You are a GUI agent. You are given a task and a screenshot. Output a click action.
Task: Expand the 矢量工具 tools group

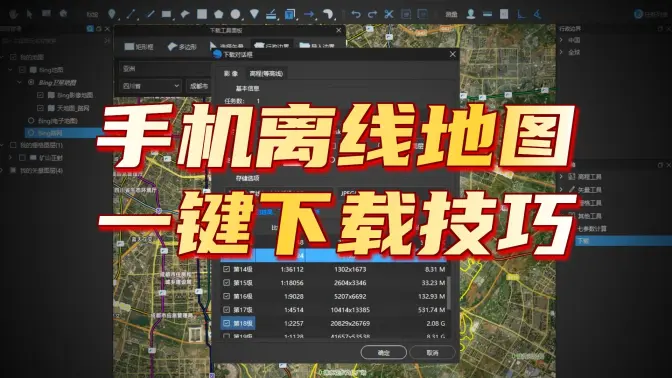pos(561,189)
